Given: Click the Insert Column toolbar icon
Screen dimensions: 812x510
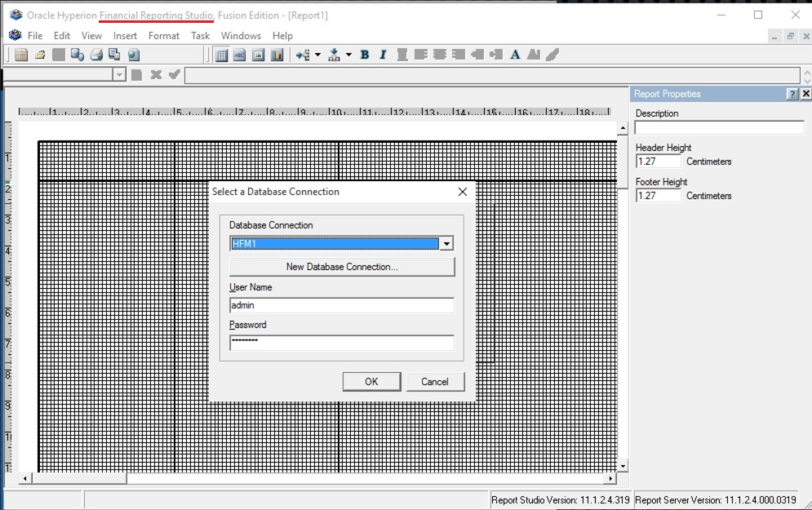Looking at the screenshot, I should 334,55.
